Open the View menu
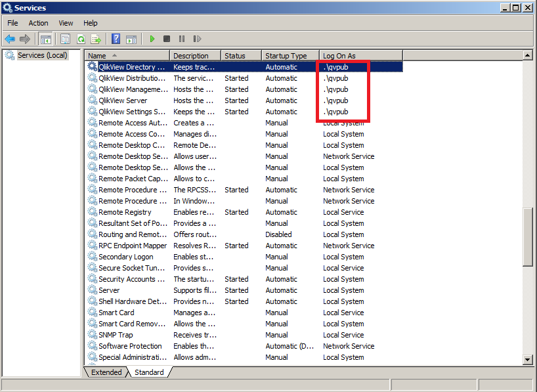 pyautogui.click(x=66, y=23)
